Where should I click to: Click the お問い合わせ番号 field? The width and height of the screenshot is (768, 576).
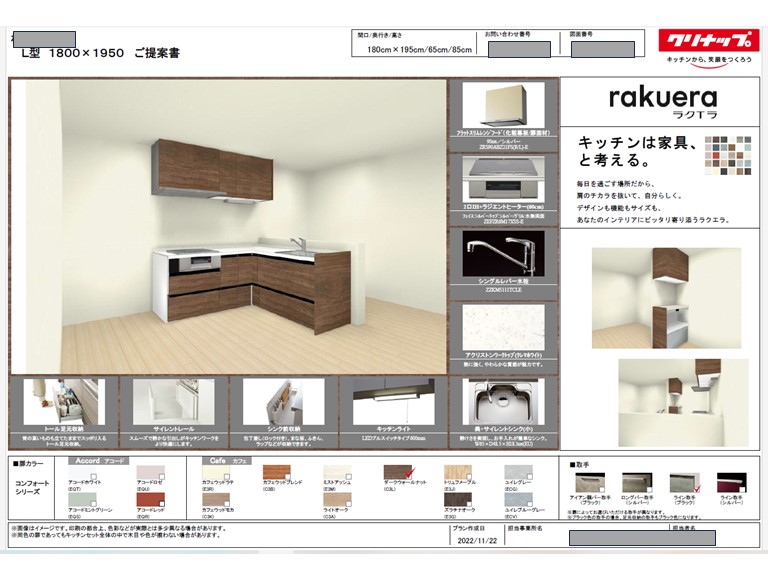(x=519, y=49)
